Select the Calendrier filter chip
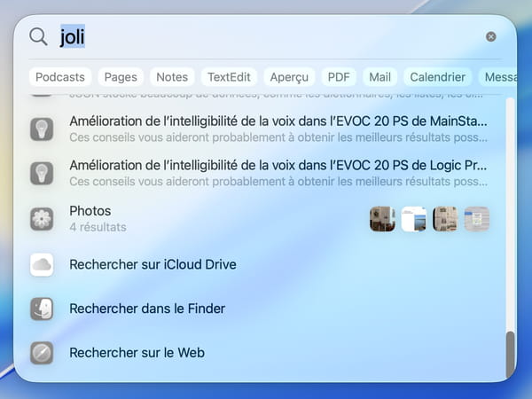This screenshot has width=532, height=399. (438, 77)
